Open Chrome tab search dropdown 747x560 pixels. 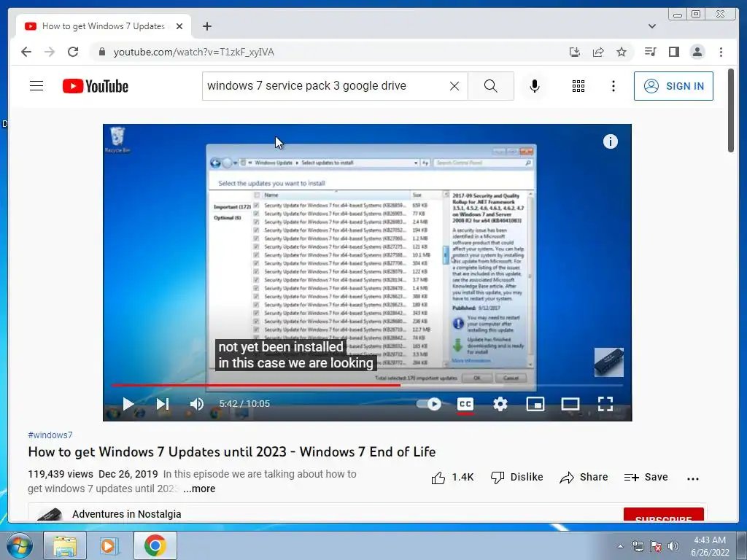pyautogui.click(x=651, y=26)
